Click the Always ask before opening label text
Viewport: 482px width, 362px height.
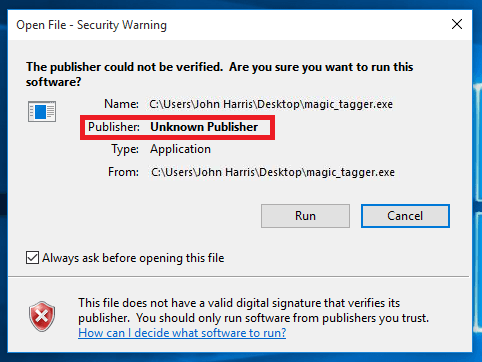point(133,258)
